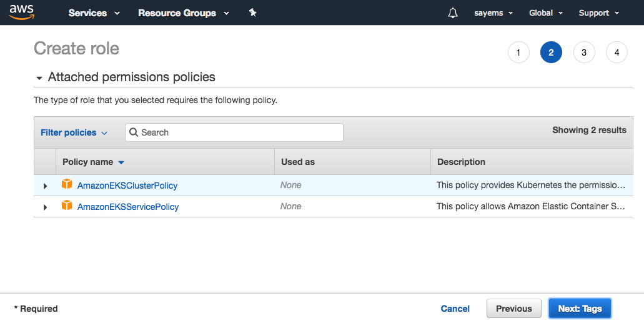Click the orange cube icon beside AmazonEKSServicePolicy
Image resolution: width=644 pixels, height=323 pixels.
click(x=67, y=205)
